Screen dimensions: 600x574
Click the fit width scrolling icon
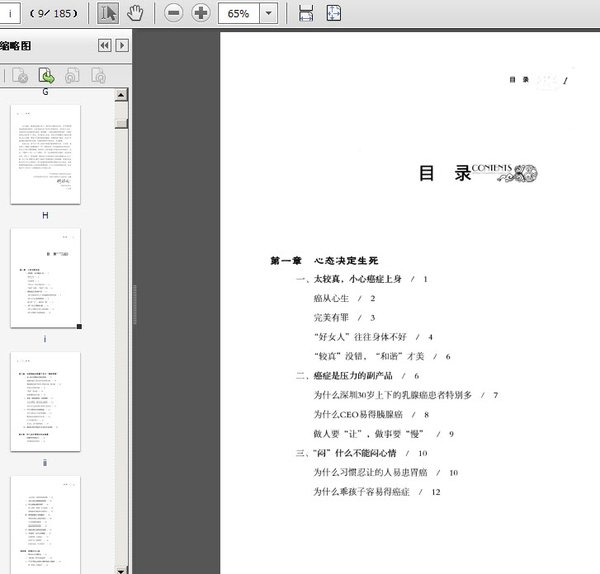(306, 13)
